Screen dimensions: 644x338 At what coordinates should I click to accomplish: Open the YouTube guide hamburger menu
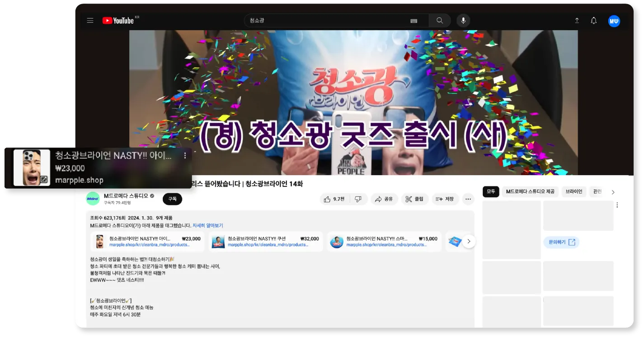tap(90, 21)
